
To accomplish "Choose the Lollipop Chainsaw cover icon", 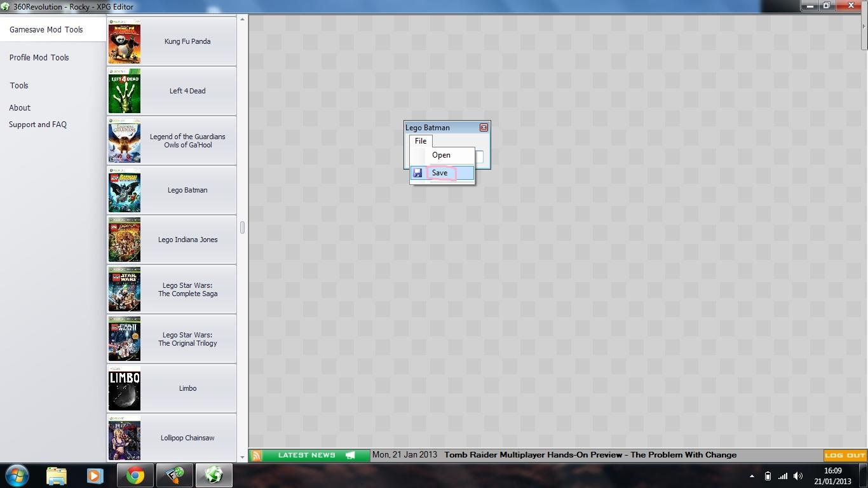I will 125,438.
